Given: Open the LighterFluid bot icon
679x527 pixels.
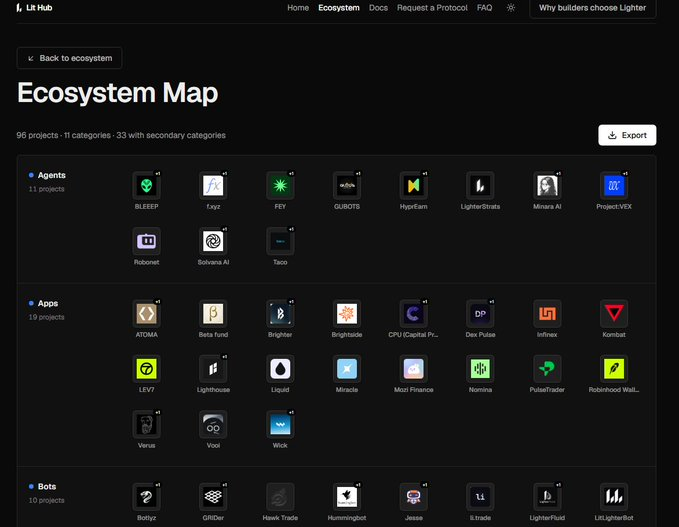Looking at the screenshot, I should point(547,497).
